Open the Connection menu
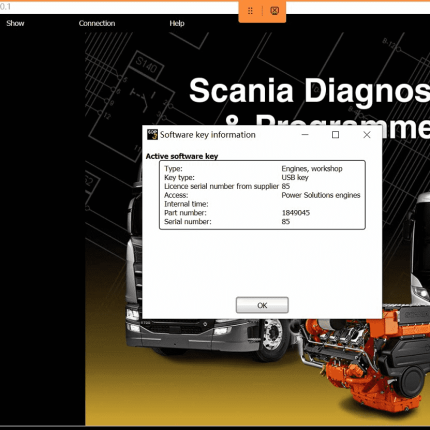Viewport: 430px width, 430px height. tap(97, 23)
